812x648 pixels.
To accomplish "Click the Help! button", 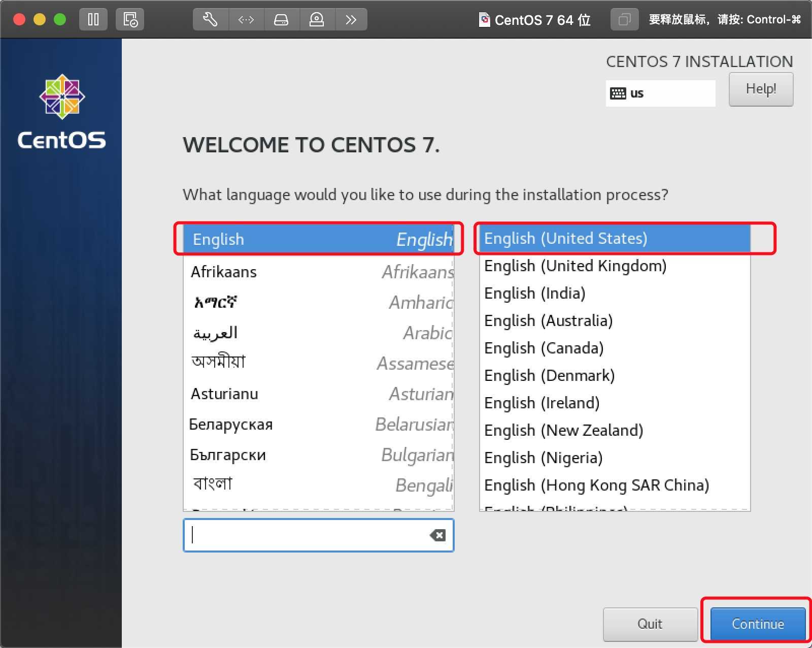I will click(x=761, y=89).
